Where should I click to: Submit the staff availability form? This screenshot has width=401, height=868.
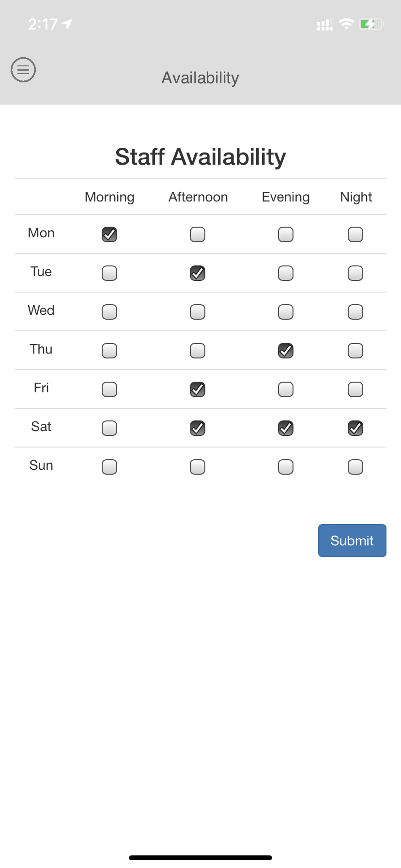click(352, 541)
